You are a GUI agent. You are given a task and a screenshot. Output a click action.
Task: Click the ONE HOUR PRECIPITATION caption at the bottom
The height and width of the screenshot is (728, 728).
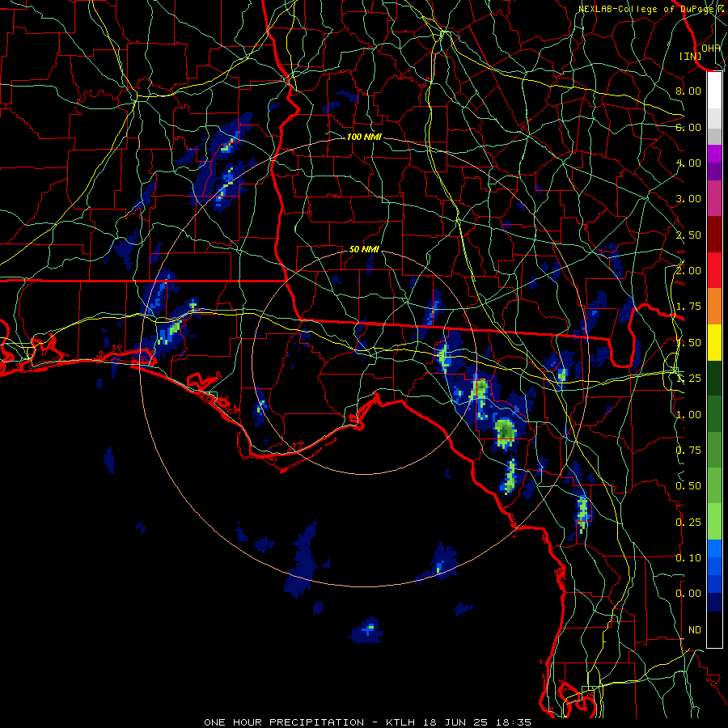pos(368,722)
